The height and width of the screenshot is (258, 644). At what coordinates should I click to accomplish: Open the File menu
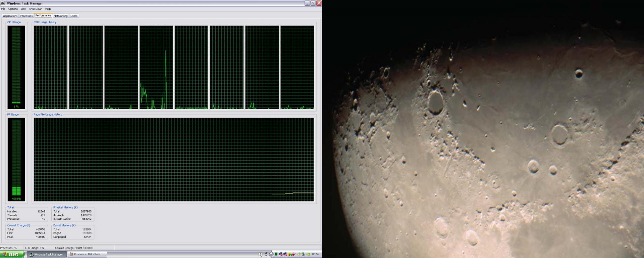pyautogui.click(x=3, y=9)
